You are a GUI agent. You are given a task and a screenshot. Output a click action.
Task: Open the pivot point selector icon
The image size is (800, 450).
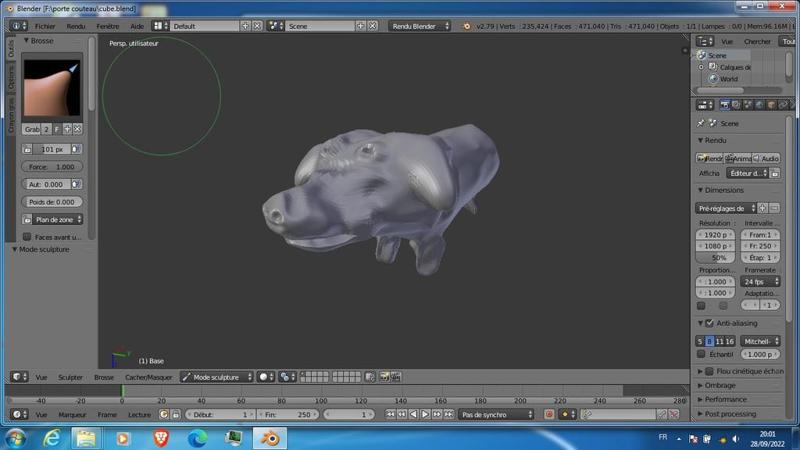tap(287, 377)
